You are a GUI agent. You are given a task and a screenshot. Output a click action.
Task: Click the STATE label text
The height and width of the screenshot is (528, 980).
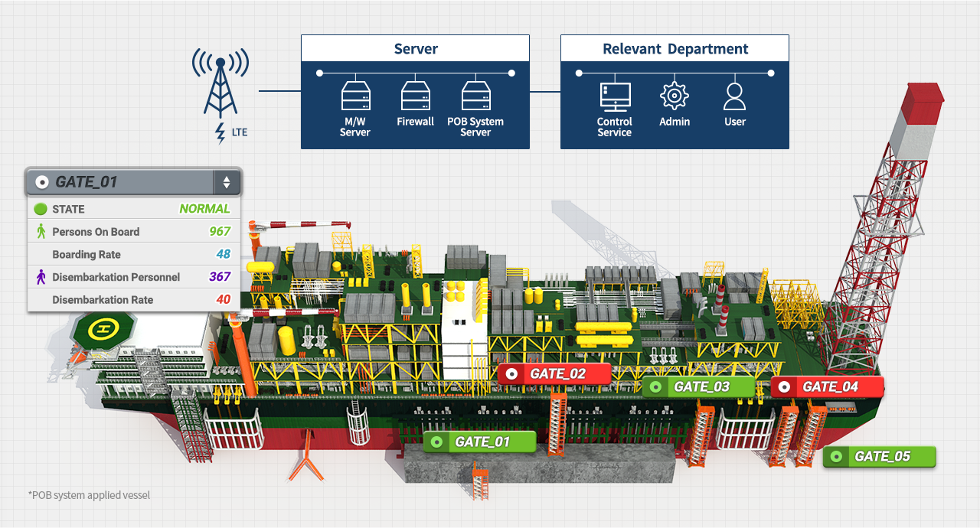68,209
